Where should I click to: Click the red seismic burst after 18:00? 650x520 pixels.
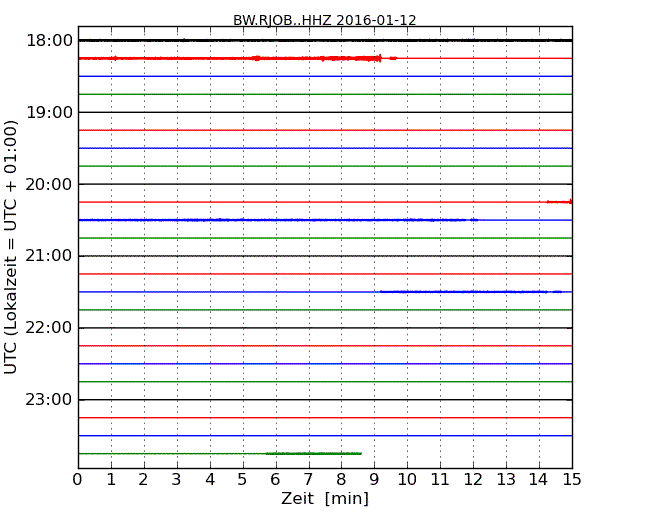pyautogui.click(x=238, y=58)
